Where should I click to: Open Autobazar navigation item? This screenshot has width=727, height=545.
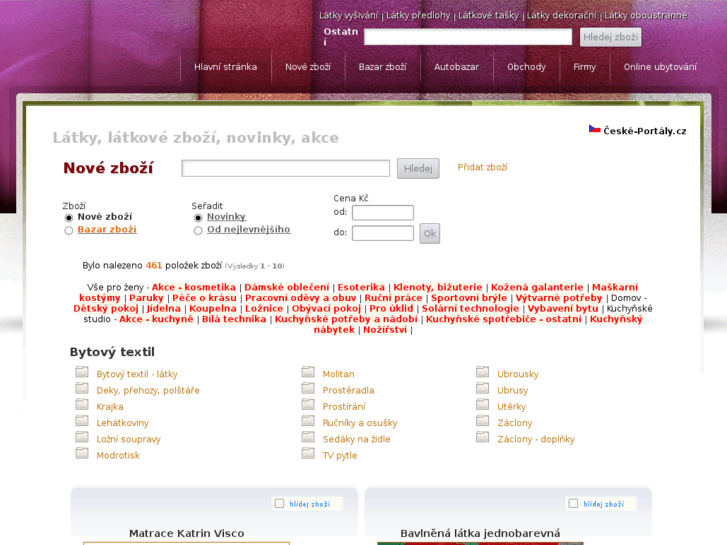[x=456, y=67]
